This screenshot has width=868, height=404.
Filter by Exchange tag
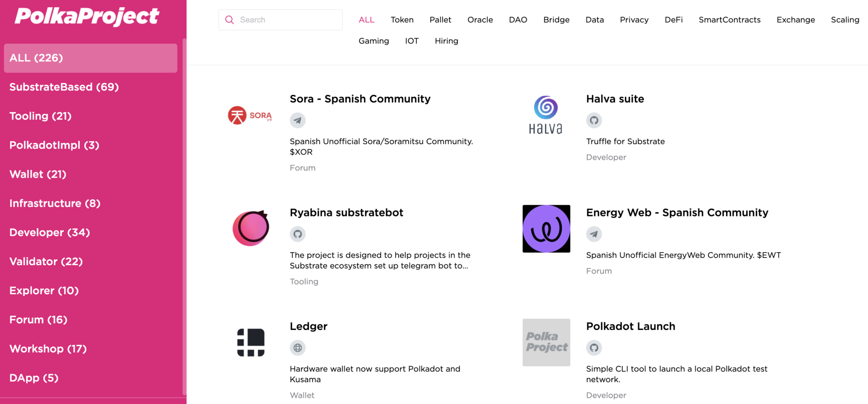pyautogui.click(x=796, y=20)
